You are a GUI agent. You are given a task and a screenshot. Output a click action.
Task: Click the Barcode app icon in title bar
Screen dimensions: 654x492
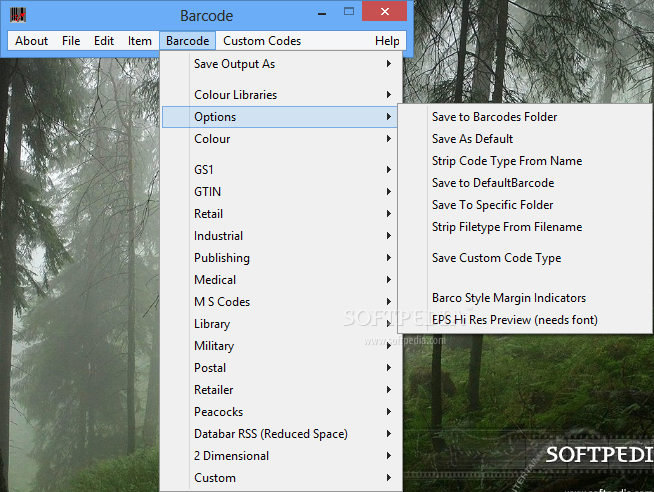click(x=18, y=15)
